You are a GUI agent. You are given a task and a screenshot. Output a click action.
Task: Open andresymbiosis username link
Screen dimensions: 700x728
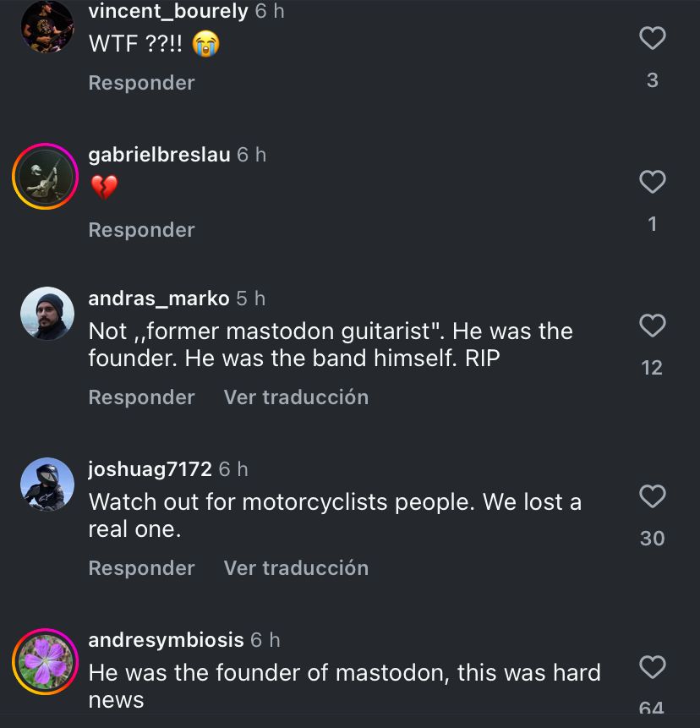(x=166, y=640)
